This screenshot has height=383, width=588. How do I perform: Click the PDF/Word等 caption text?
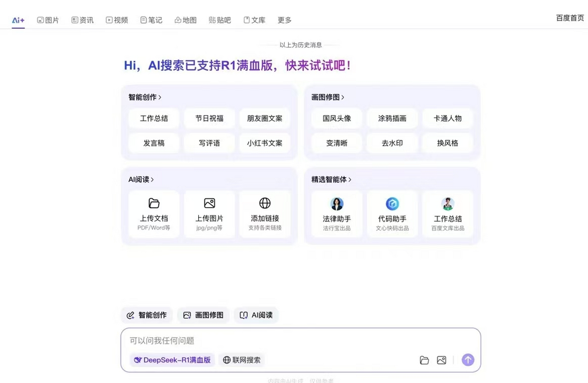[x=153, y=228]
